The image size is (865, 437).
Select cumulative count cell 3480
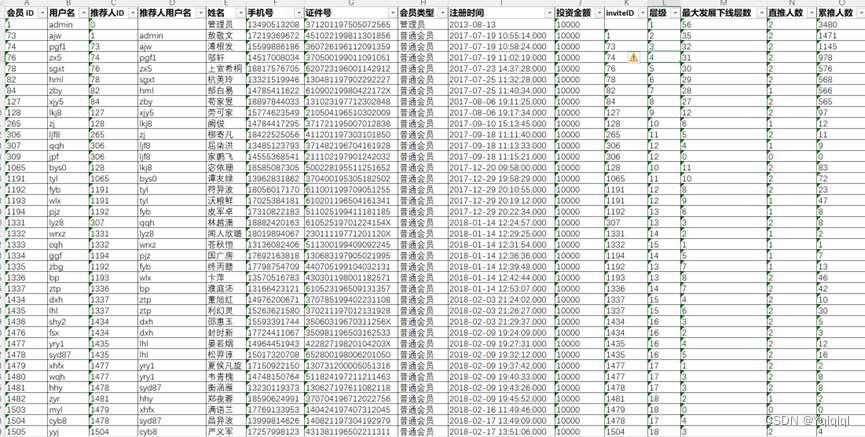[840, 24]
